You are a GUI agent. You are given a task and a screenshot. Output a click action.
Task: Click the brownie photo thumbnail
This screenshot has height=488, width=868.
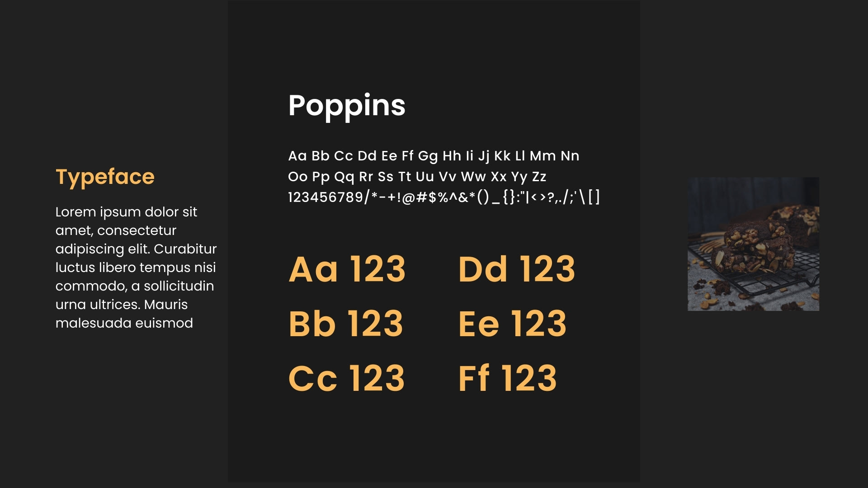click(753, 244)
